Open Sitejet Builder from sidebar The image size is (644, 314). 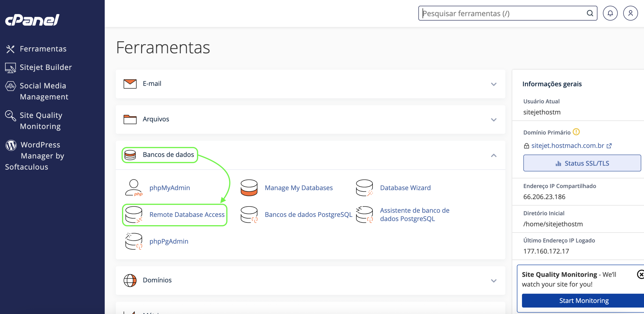(46, 67)
